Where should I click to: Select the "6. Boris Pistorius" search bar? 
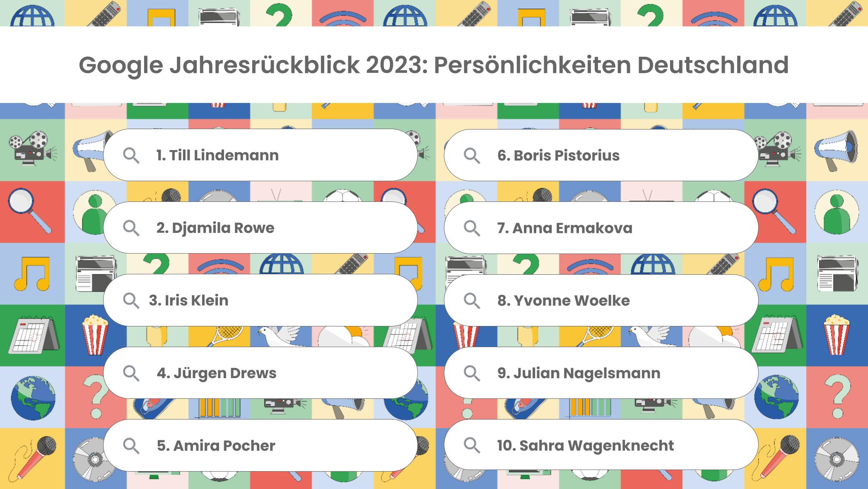tap(600, 155)
